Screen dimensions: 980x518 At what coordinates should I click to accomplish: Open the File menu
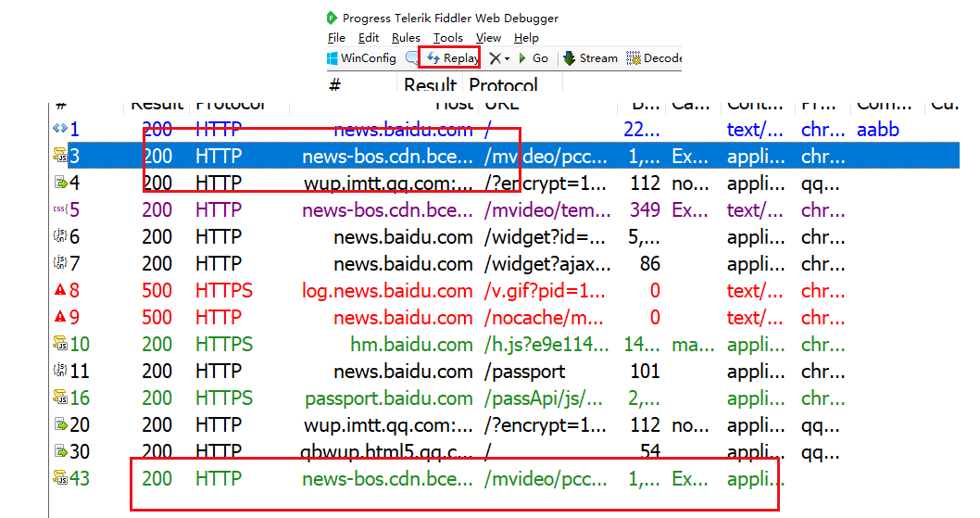pos(336,38)
